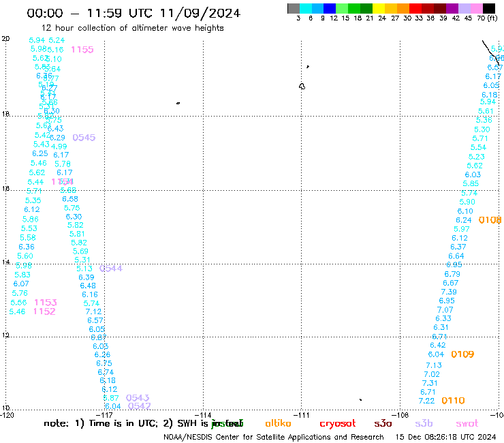Click the 5.46 value beside 1152
Image resolution: width=504 pixels, height=443 pixels.
coord(17,311)
